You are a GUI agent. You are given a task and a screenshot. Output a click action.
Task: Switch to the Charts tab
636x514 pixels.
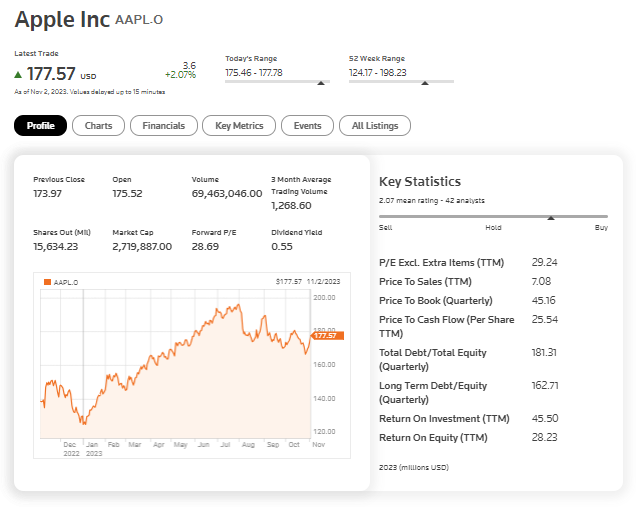coord(98,126)
